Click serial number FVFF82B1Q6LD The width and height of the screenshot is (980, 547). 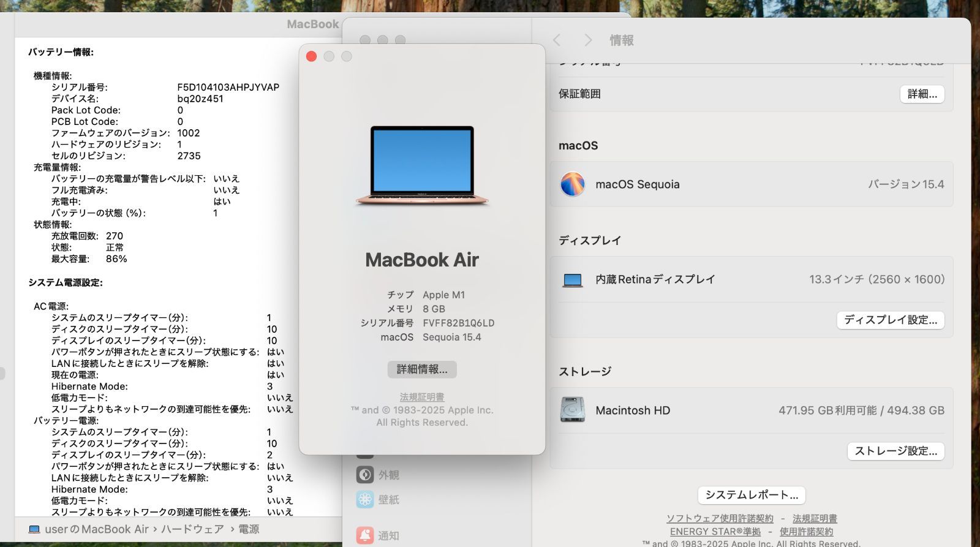[458, 323]
